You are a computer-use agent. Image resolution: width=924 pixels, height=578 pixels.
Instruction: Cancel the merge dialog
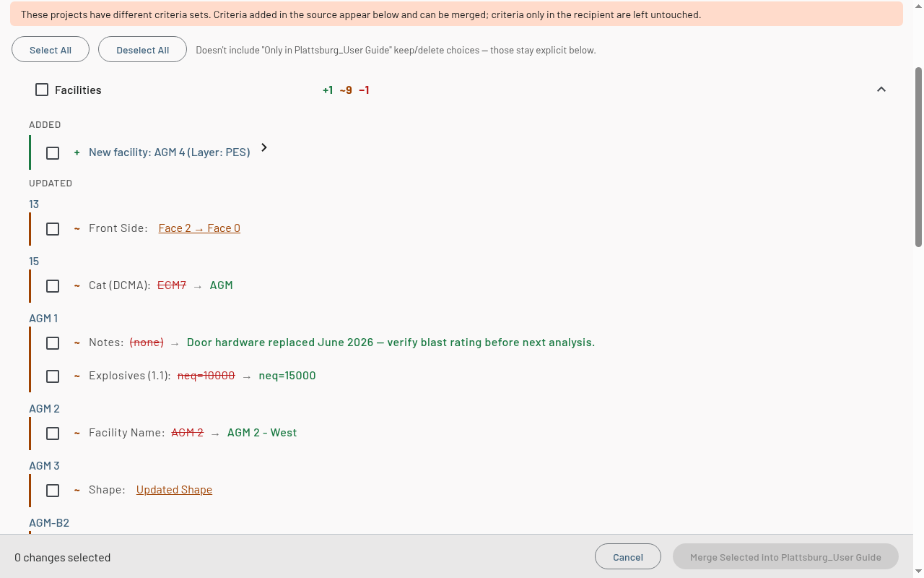[x=628, y=557]
